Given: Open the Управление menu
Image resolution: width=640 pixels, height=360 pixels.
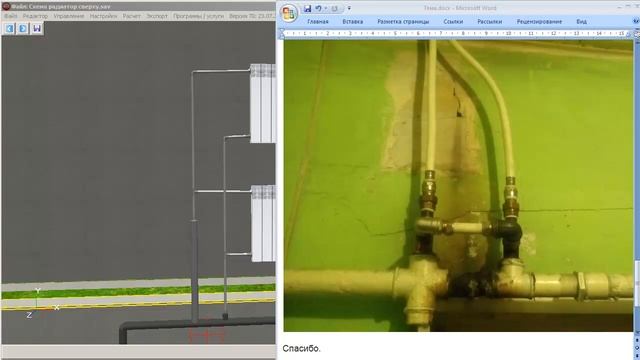Looking at the screenshot, I should point(69,16).
